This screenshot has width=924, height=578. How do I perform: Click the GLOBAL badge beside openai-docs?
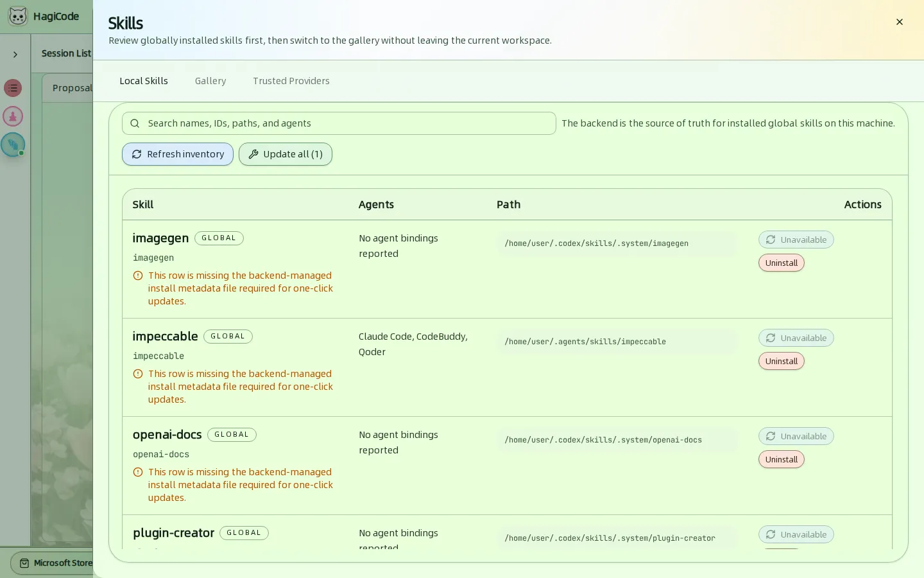click(232, 435)
